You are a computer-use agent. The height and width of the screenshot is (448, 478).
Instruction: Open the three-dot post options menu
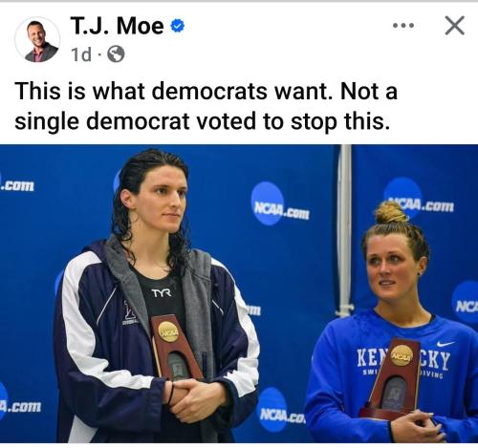pyautogui.click(x=403, y=26)
